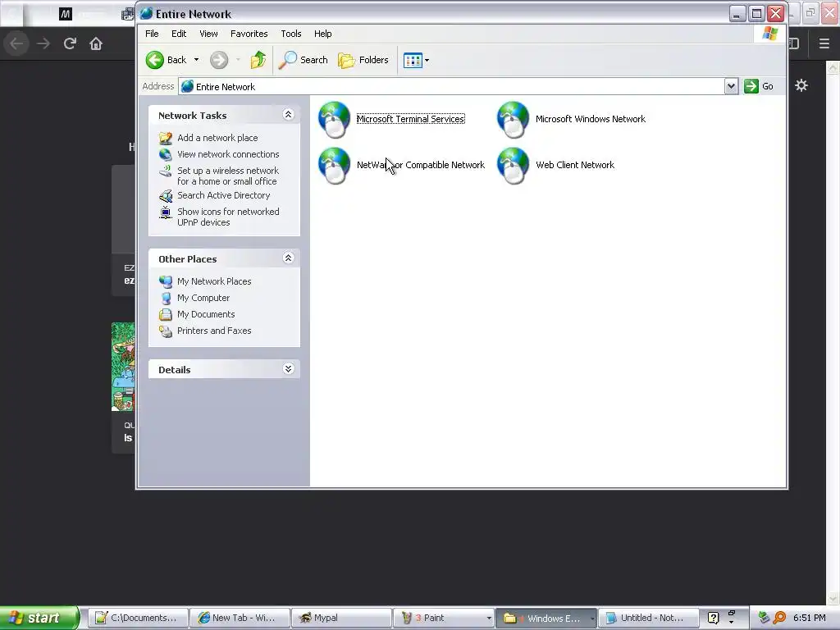Open the View menu

click(x=208, y=34)
